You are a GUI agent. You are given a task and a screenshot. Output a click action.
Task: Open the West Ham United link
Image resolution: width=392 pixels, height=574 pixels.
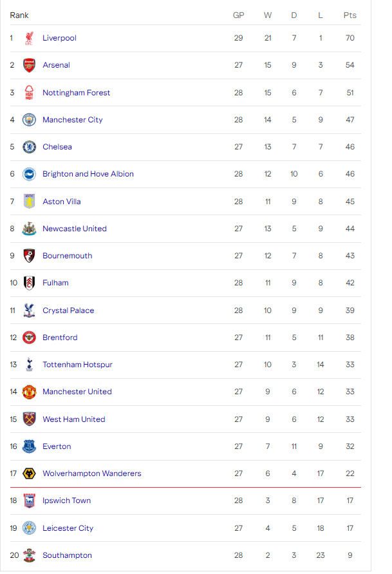click(73, 419)
